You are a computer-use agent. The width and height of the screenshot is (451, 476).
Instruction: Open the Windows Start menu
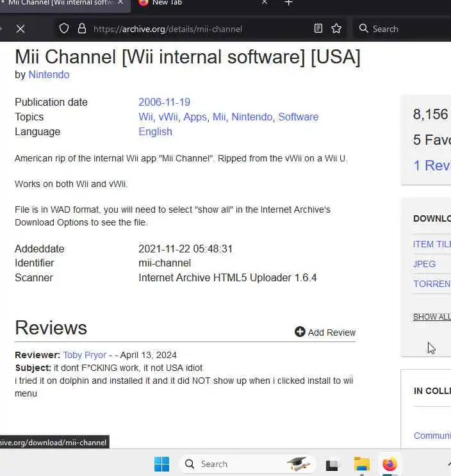point(162,464)
